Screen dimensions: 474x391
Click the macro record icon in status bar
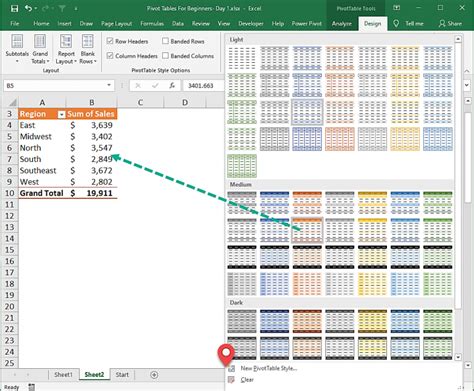tap(32, 387)
